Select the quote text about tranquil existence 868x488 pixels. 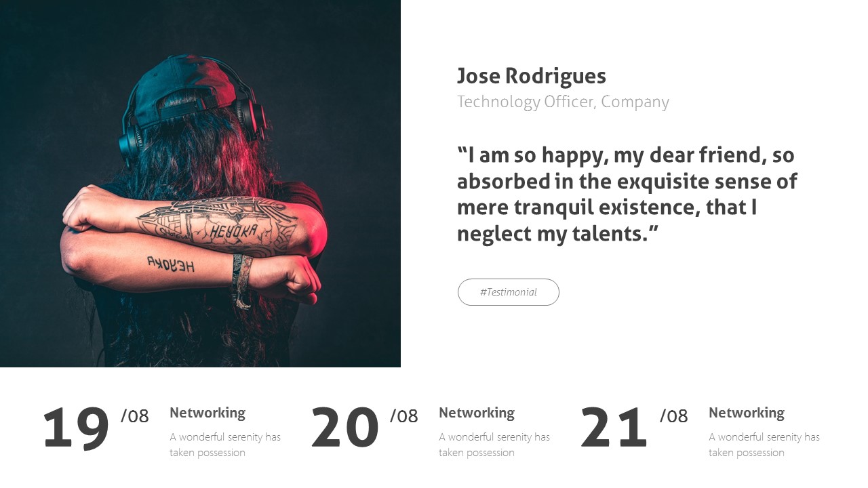coord(626,194)
